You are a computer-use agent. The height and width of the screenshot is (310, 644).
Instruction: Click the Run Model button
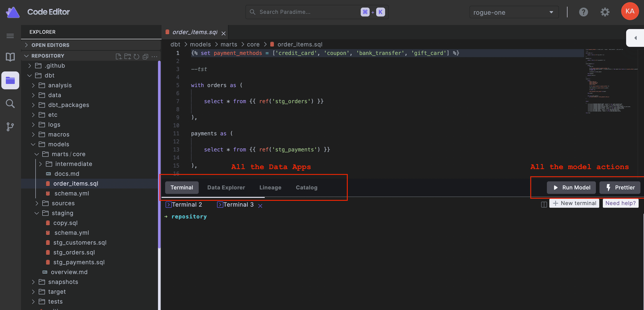click(x=571, y=188)
